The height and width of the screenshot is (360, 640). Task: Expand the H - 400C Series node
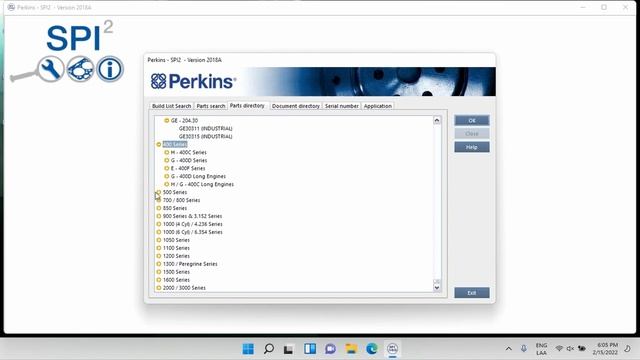(167, 152)
